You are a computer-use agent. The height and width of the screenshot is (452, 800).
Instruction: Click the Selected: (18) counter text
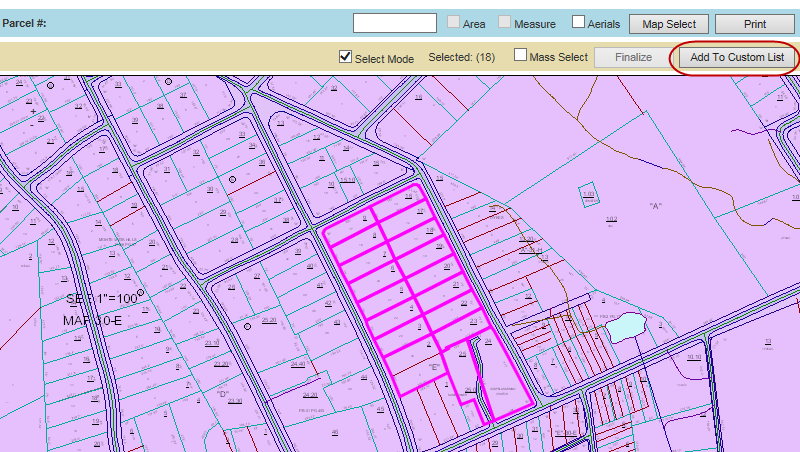point(461,58)
